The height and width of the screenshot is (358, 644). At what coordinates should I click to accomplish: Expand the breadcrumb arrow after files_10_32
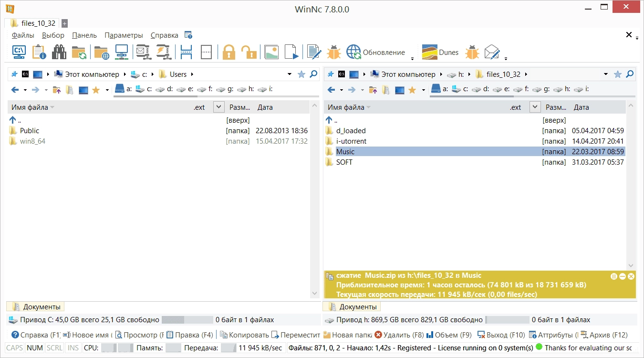(525, 74)
